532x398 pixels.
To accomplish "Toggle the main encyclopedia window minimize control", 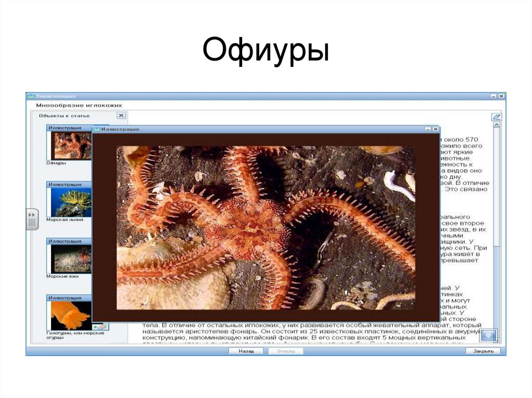I will click(492, 97).
